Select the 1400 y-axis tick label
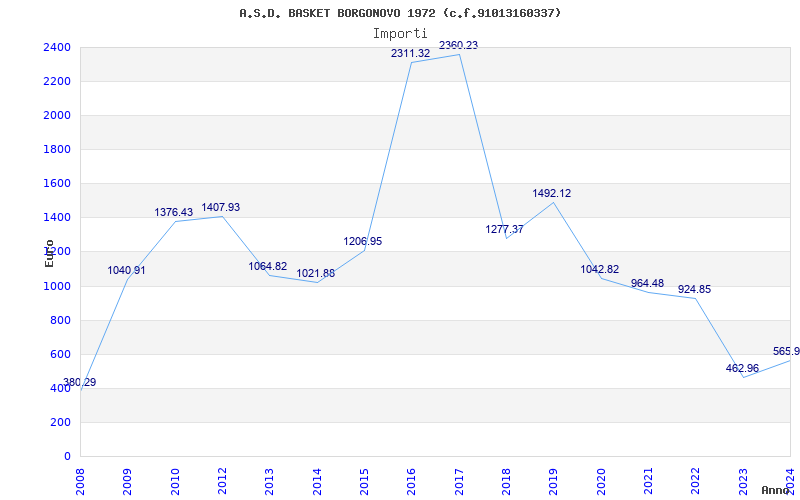The image size is (800, 500). 57,218
